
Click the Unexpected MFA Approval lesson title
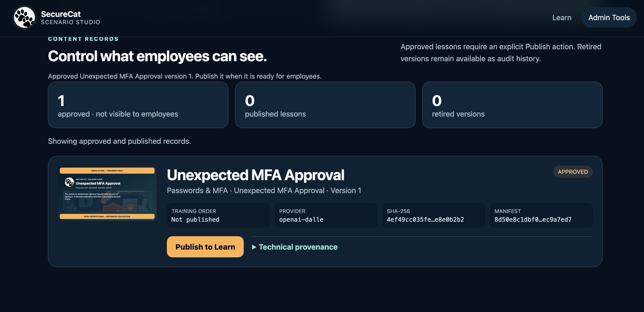coord(255,175)
